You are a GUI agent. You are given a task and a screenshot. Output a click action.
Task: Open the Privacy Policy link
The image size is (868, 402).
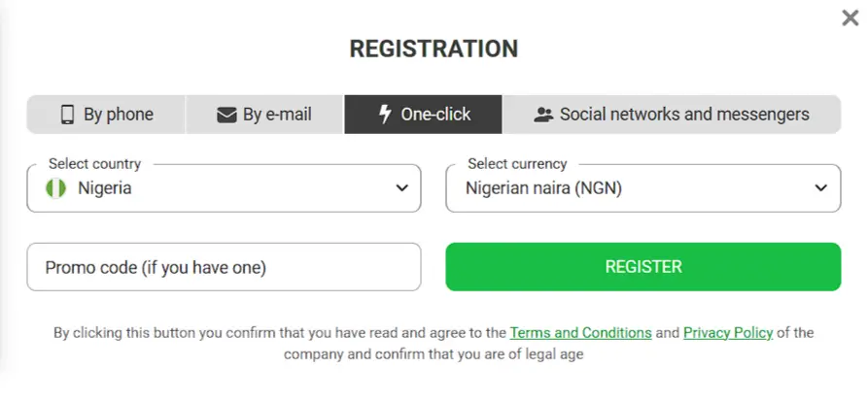point(728,333)
